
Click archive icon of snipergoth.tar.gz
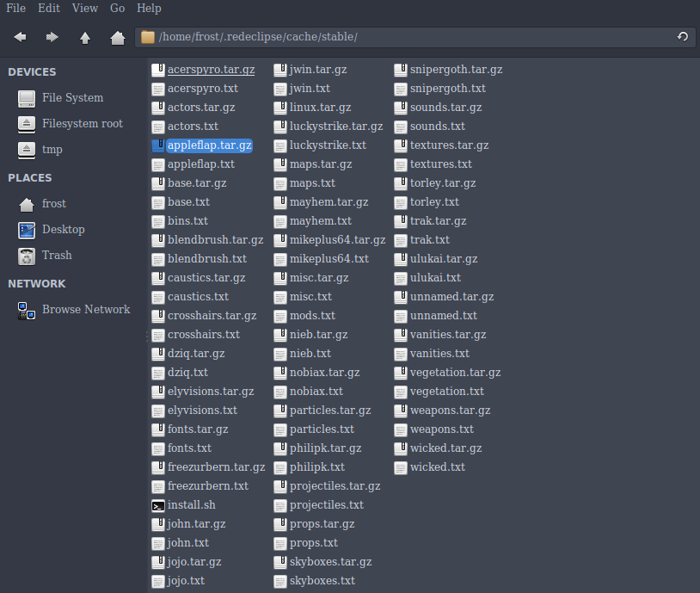point(401,70)
